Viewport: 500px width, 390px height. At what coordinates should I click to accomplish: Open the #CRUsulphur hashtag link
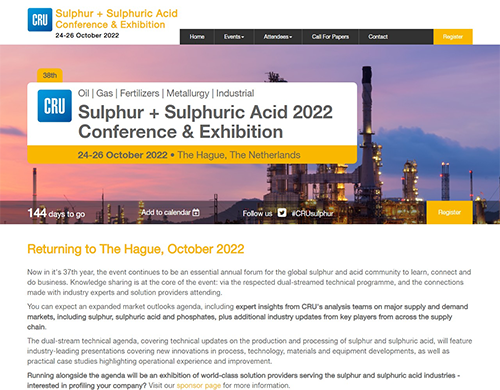[312, 213]
